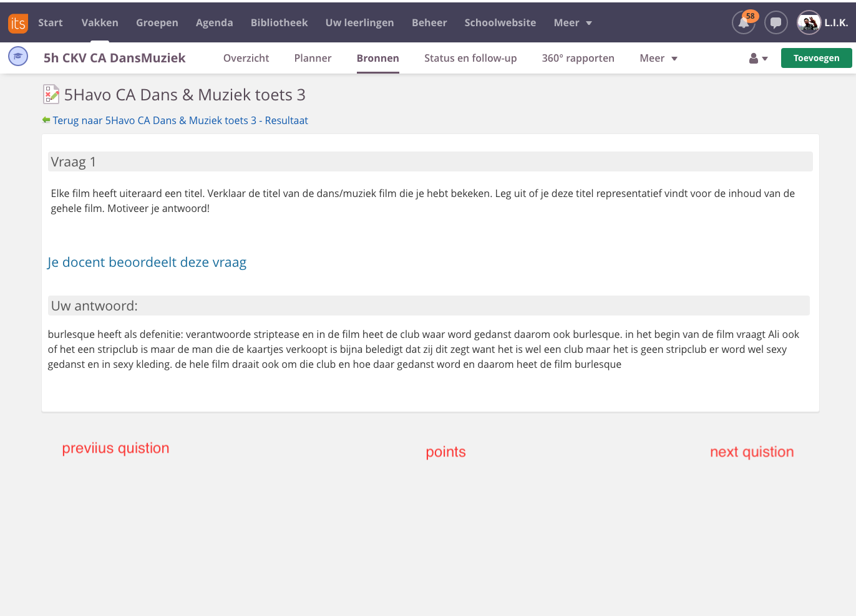Click the green back arrow icon

coord(46,120)
